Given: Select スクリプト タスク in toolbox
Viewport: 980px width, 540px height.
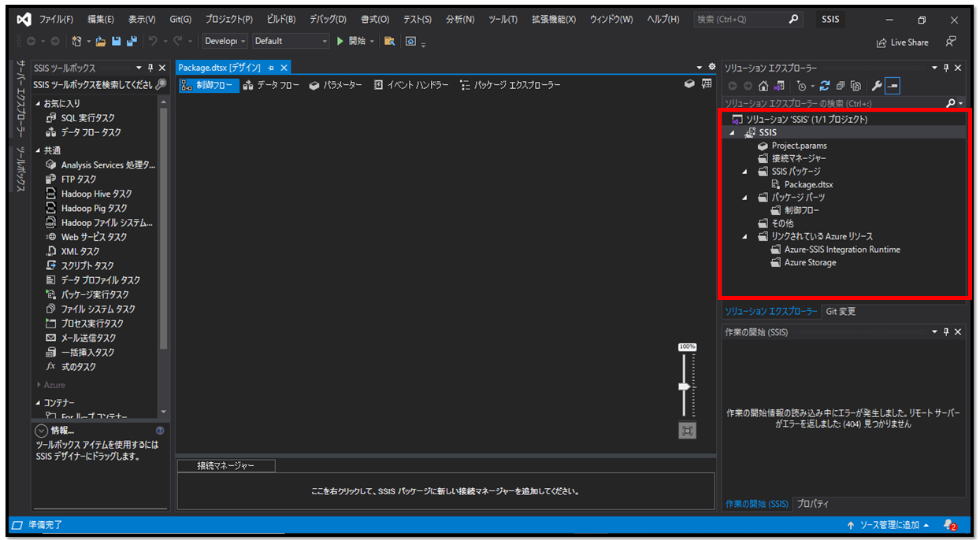Looking at the screenshot, I should coord(87,266).
